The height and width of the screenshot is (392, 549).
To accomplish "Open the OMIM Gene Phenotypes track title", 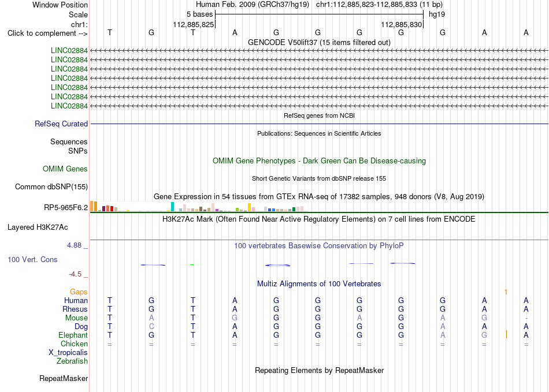I will [319, 161].
